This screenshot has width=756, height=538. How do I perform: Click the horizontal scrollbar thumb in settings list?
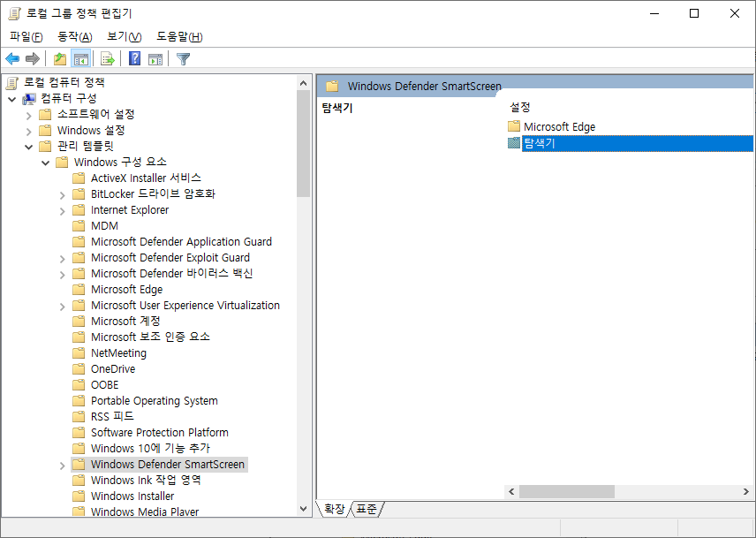(x=567, y=492)
